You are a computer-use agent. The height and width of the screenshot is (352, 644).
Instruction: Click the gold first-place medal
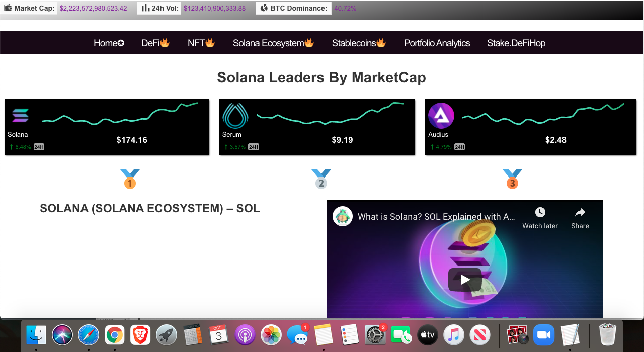pyautogui.click(x=130, y=179)
